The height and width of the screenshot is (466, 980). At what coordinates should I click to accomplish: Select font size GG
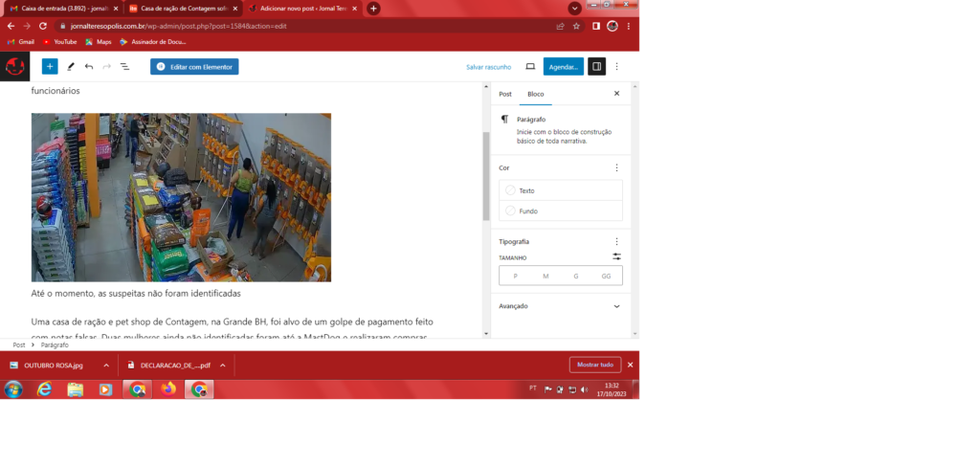click(x=606, y=276)
